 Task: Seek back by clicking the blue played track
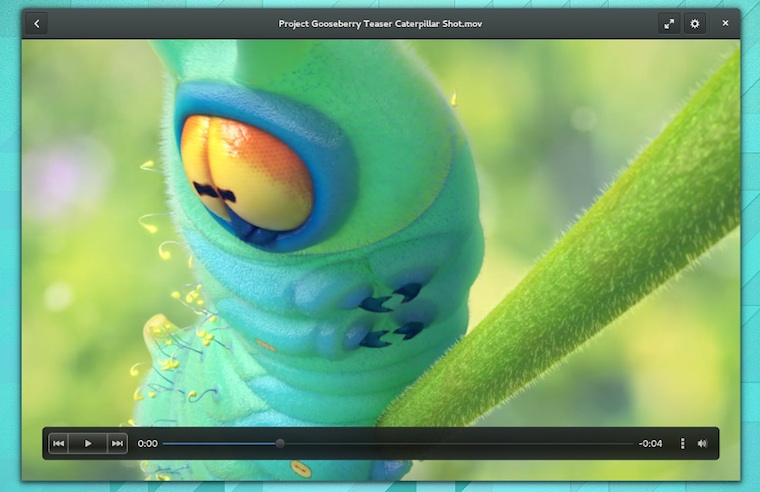pos(220,443)
